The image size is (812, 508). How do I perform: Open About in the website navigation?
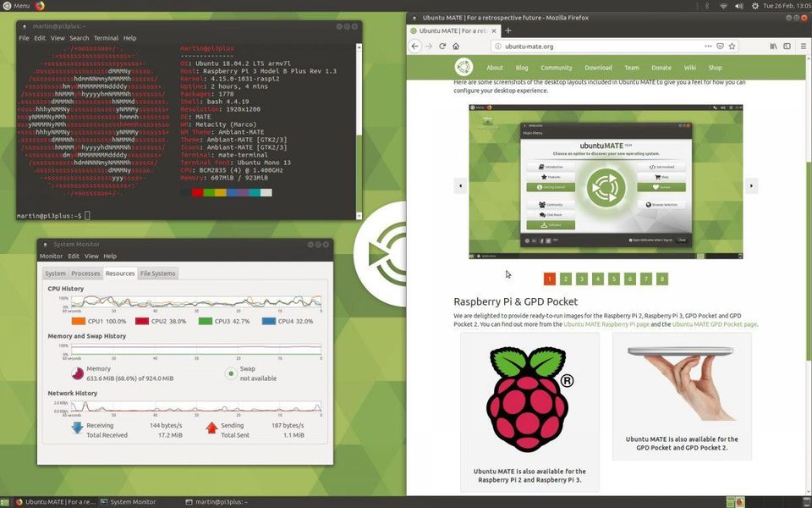[x=495, y=68]
